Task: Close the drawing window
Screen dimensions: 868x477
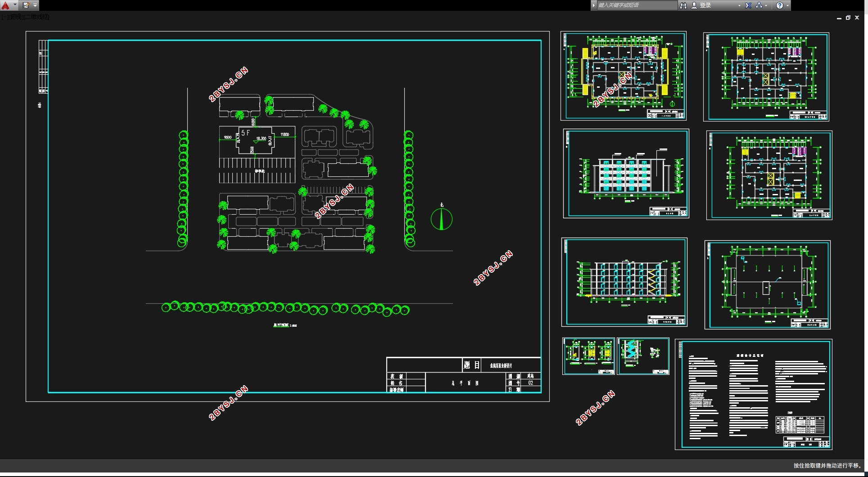Action: 857,18
